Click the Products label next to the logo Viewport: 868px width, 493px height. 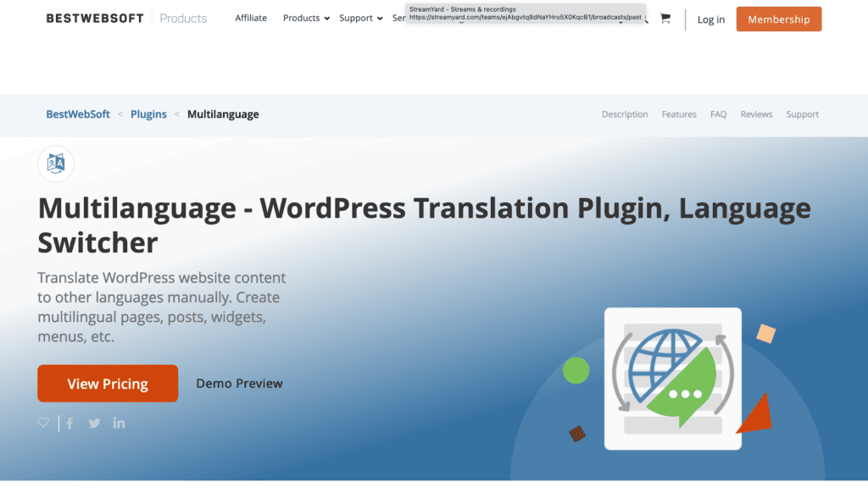point(183,18)
